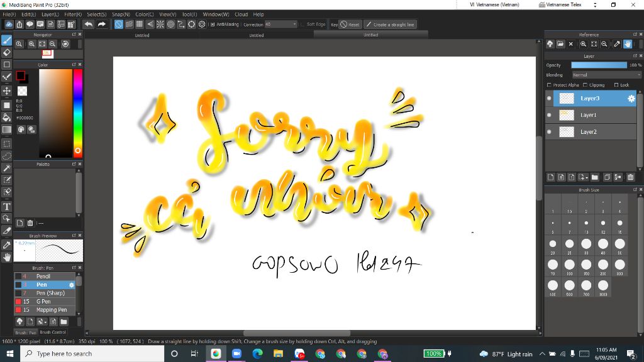Screen dimensions: 644x362
Task: Open the Snap menu
Action: (x=121, y=14)
